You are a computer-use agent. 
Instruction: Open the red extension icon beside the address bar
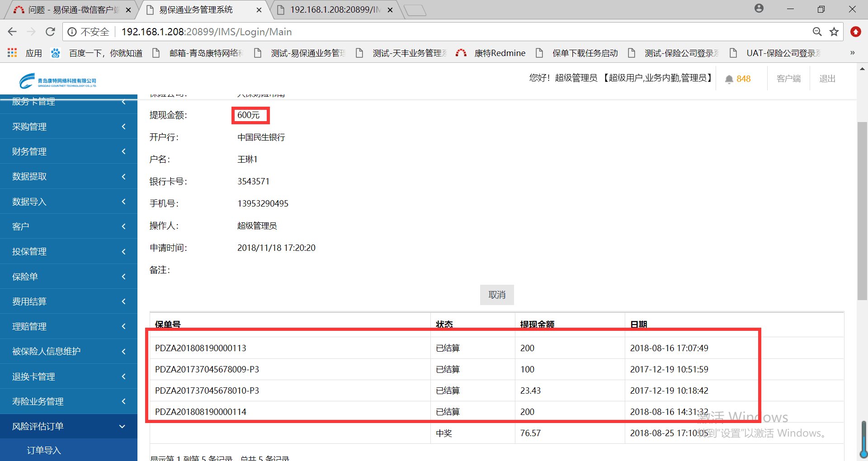pyautogui.click(x=855, y=32)
